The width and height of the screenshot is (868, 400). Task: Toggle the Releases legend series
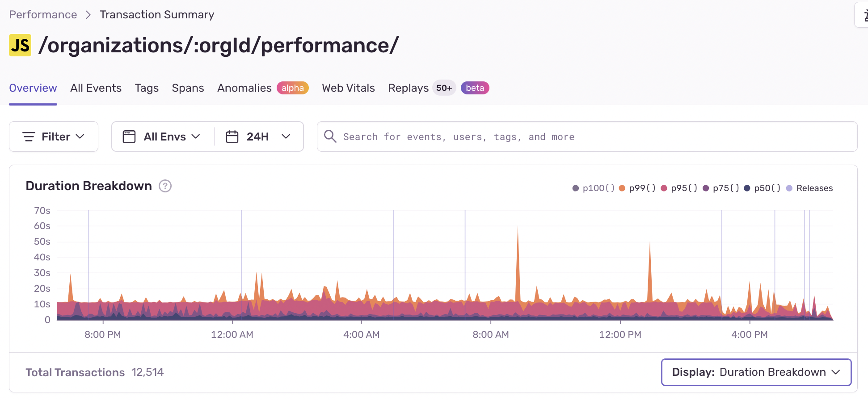tap(809, 188)
